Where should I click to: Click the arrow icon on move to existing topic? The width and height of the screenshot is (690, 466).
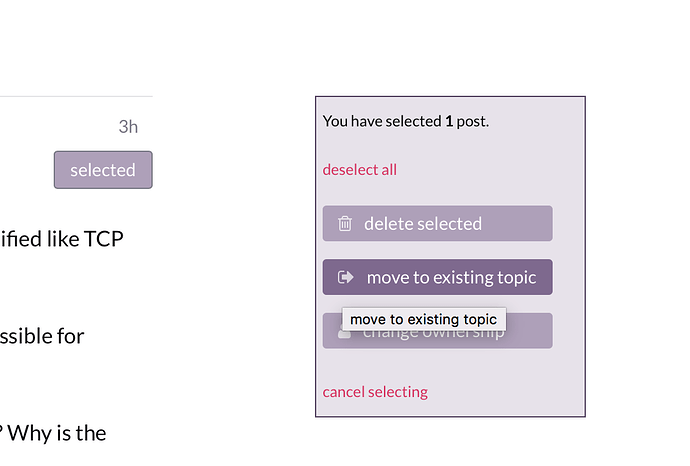pos(346,277)
